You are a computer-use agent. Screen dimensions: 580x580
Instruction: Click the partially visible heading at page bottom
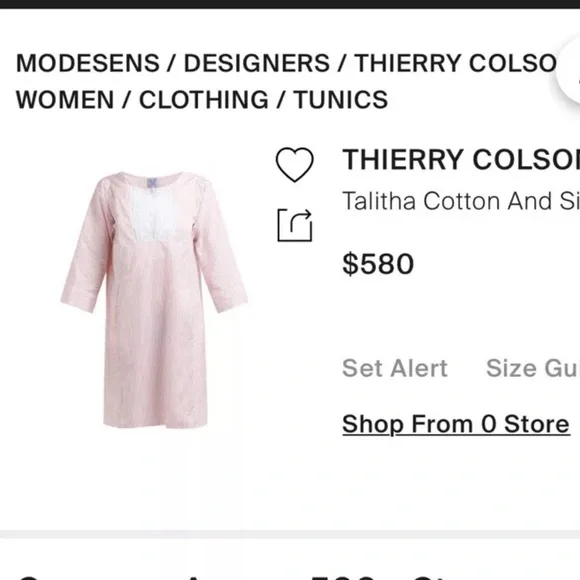click(290, 577)
